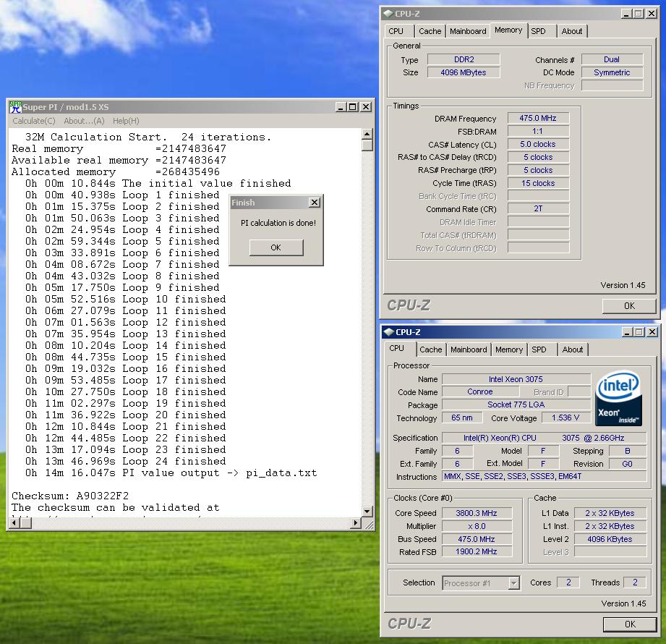Image resolution: width=666 pixels, height=644 pixels.
Task: Click the CAS# Latency 5.0 clocks value
Action: [538, 144]
